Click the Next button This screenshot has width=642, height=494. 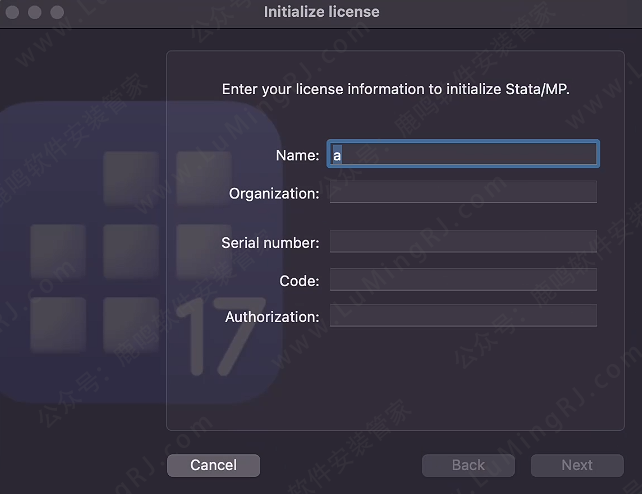577,465
